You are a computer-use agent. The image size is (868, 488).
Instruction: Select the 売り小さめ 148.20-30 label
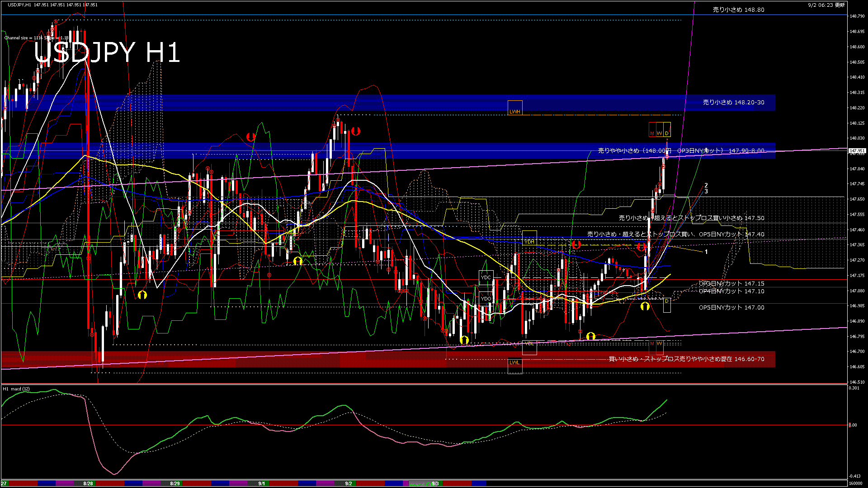click(734, 103)
